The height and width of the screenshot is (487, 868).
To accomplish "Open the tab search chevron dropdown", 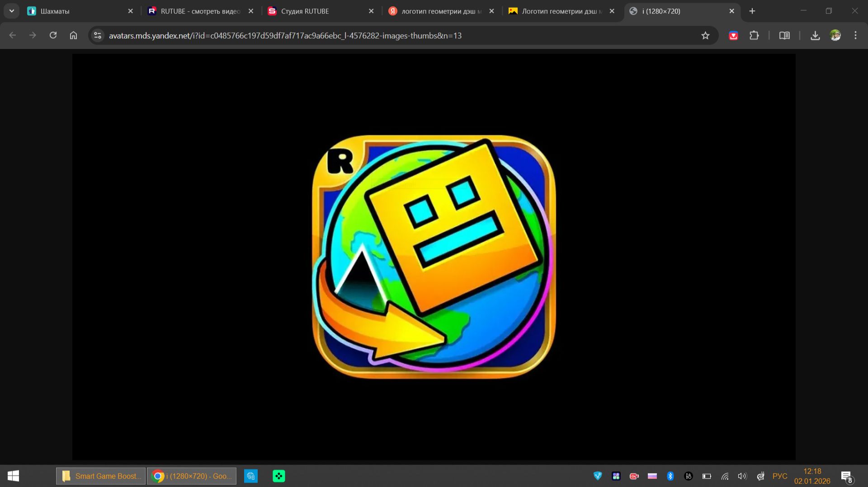I will 11,11.
